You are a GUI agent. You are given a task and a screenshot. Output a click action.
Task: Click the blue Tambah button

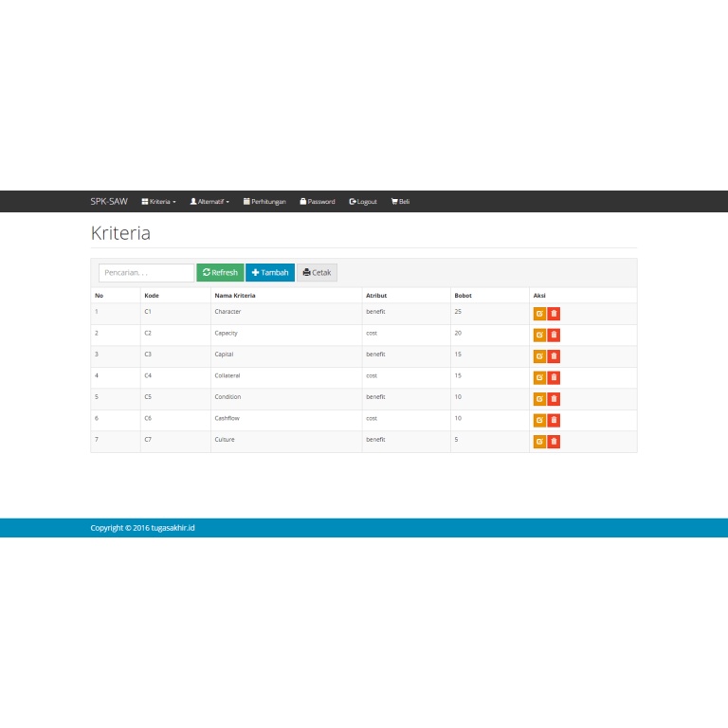pos(270,273)
